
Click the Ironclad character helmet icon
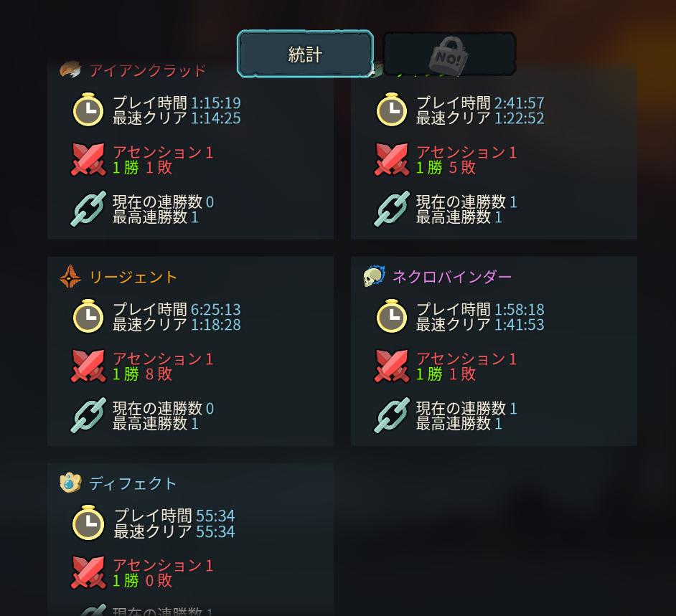click(x=70, y=70)
